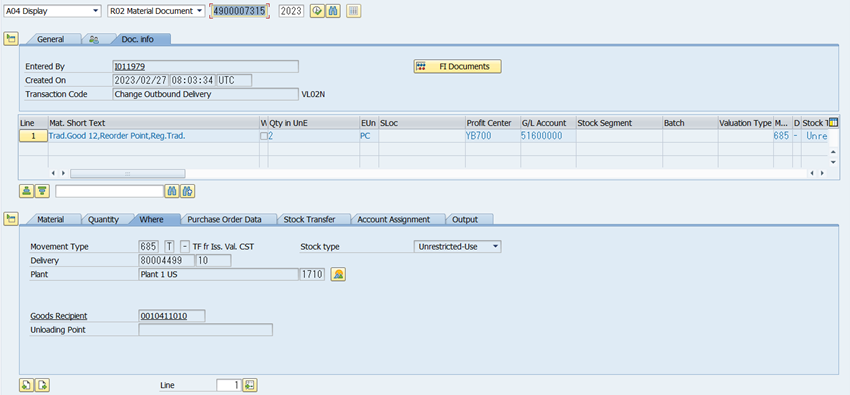This screenshot has width=850, height=395.
Task: Click the Goods Recipient label link
Action: click(59, 316)
